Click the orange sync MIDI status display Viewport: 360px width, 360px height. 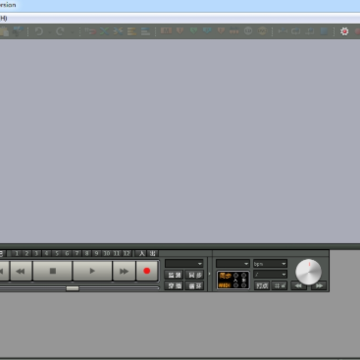pos(233,280)
